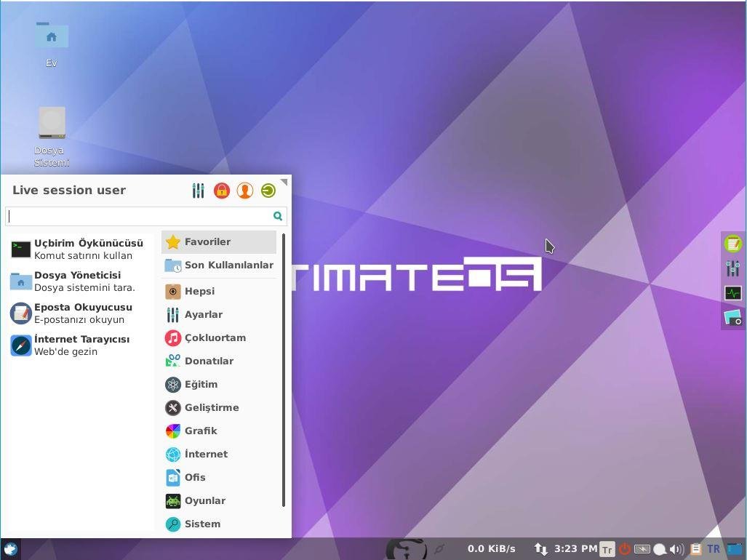Image resolution: width=747 pixels, height=560 pixels.
Task: Open Dosya Sistemi drive icon on desktop
Action: [x=52, y=137]
